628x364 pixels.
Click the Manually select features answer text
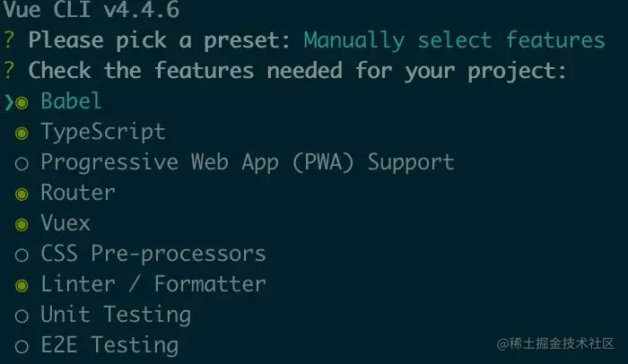pyautogui.click(x=454, y=40)
